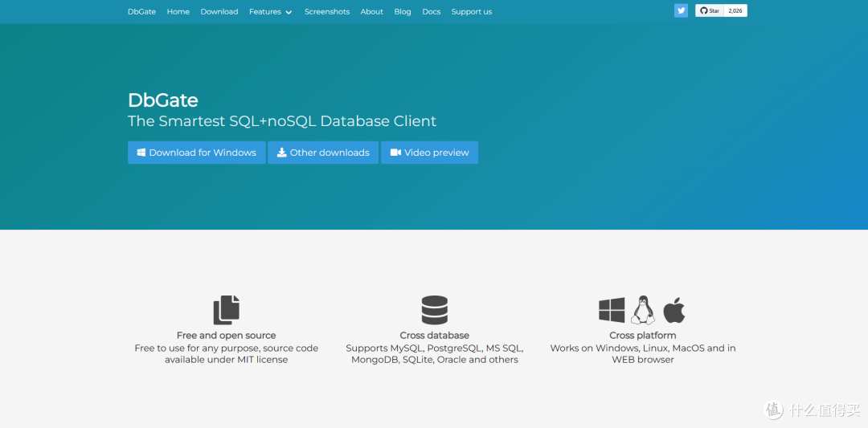Open the Home navigation item
Screen dimensions: 868x428
coord(178,12)
